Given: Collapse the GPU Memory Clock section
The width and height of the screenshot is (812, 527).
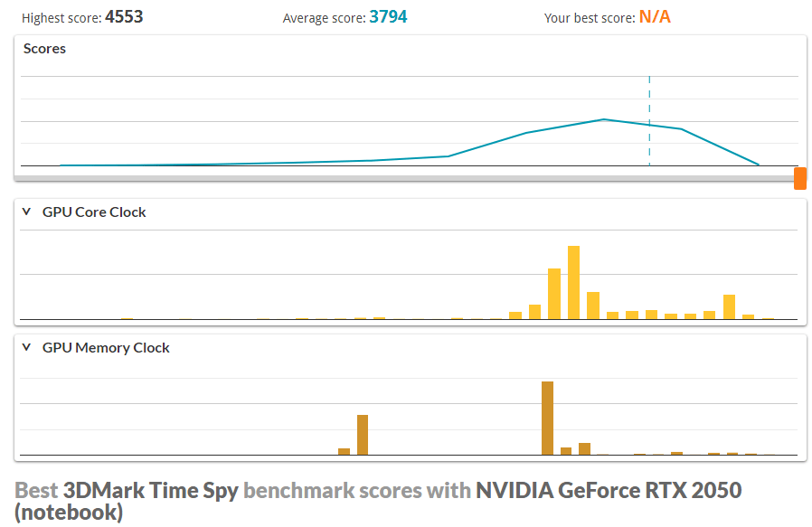Looking at the screenshot, I should pyautogui.click(x=26, y=347).
